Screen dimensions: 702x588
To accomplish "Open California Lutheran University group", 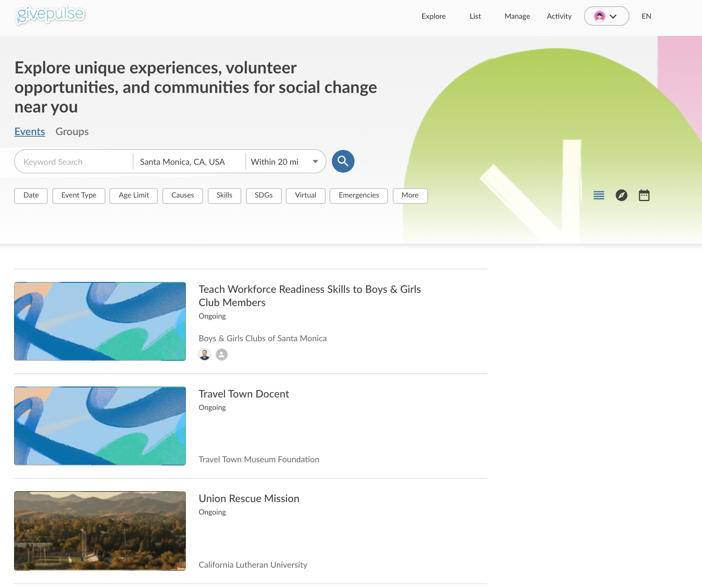I will [x=253, y=565].
